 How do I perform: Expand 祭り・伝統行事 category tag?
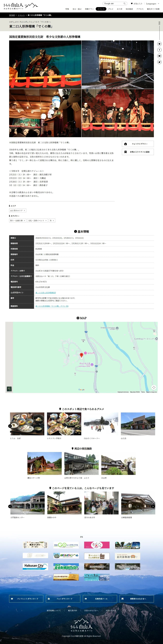pyautogui.click(x=18, y=220)
